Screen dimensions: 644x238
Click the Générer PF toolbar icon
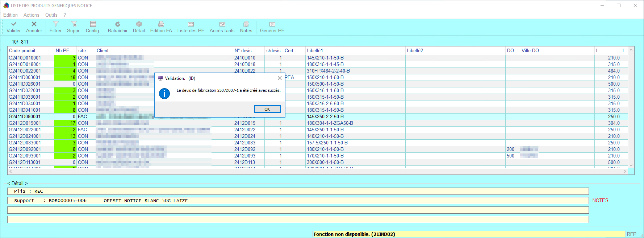(272, 24)
